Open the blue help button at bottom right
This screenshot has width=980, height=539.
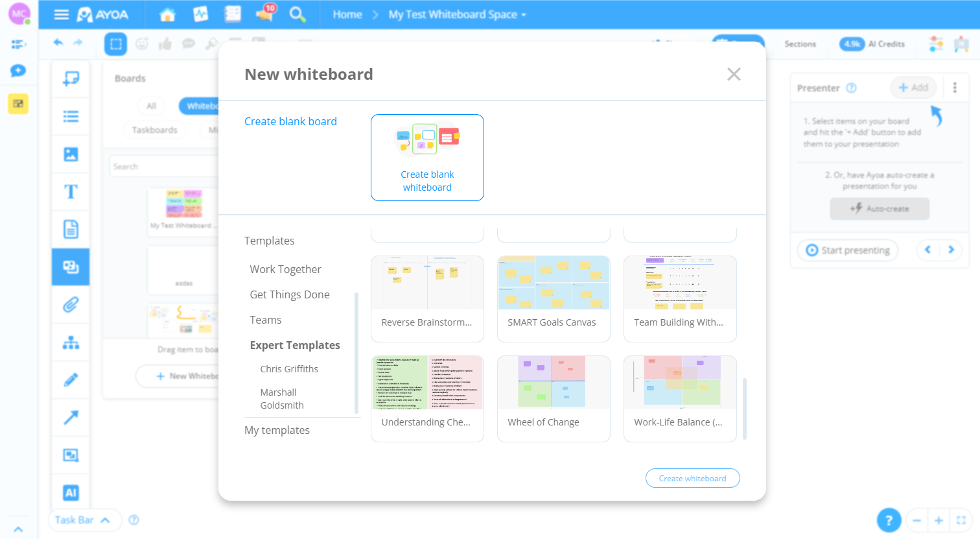pos(889,520)
